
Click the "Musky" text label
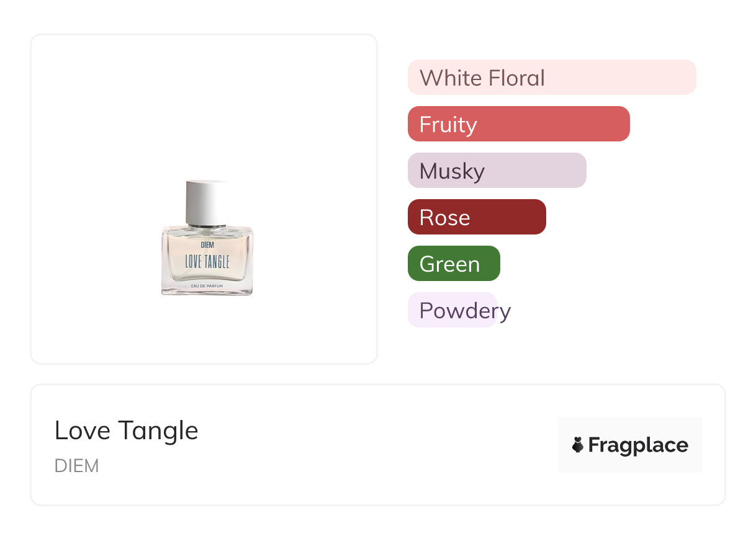452,171
